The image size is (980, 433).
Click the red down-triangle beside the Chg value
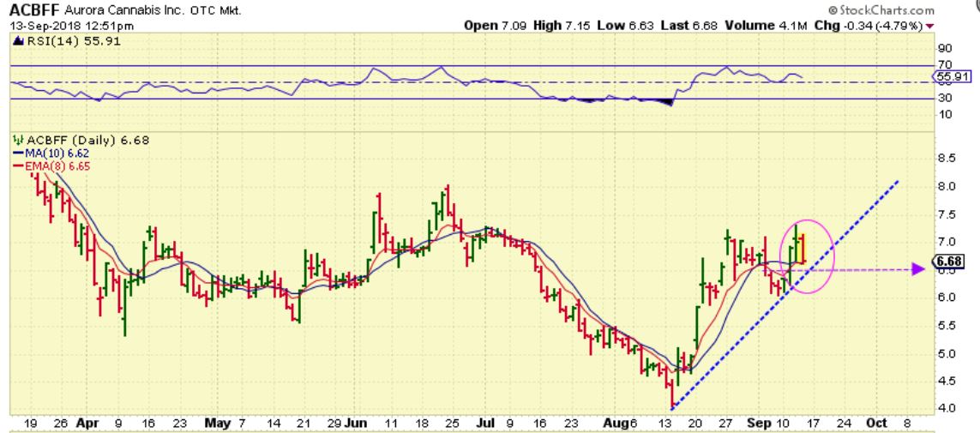click(x=930, y=27)
